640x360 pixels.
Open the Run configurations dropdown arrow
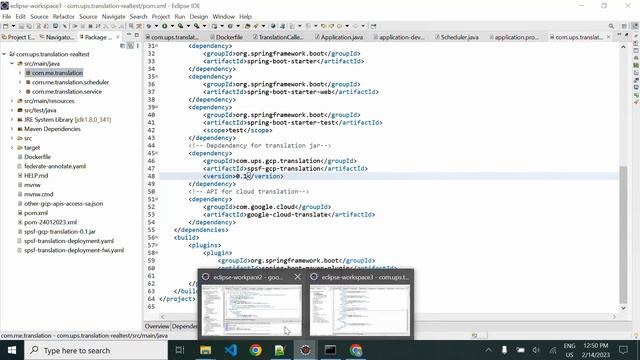[x=172, y=26]
